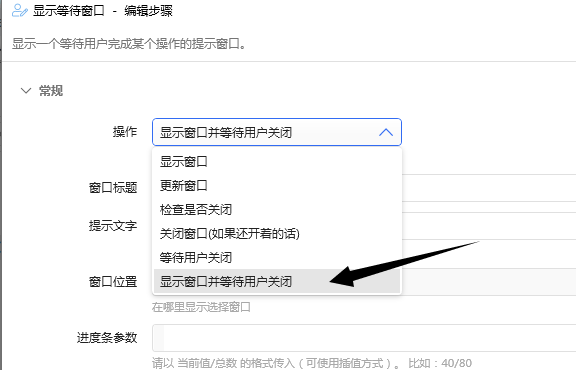Select 关闭窗口(如果还开着的话) option
The image size is (576, 370).
(277, 233)
